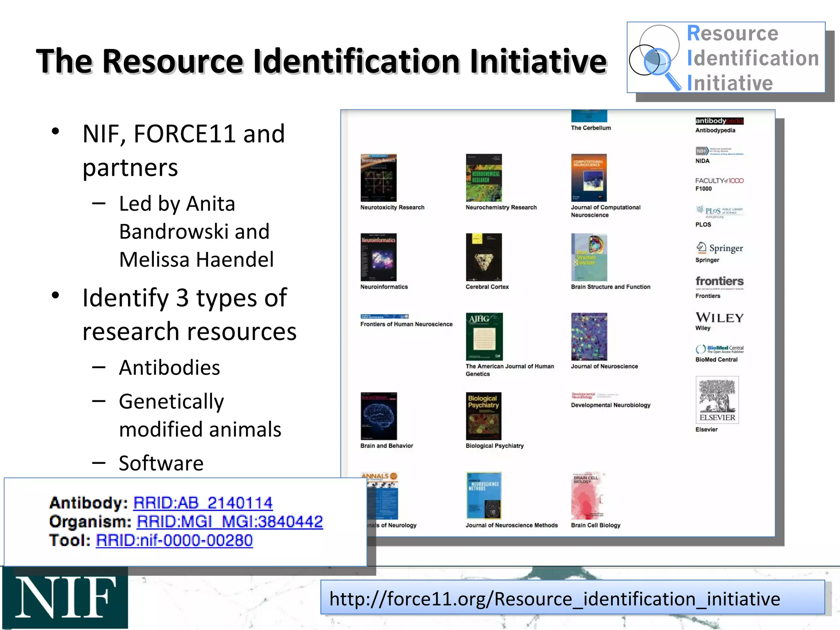840x630 pixels.
Task: Open the Developmental Neurobiology banner image
Action: [x=595, y=395]
